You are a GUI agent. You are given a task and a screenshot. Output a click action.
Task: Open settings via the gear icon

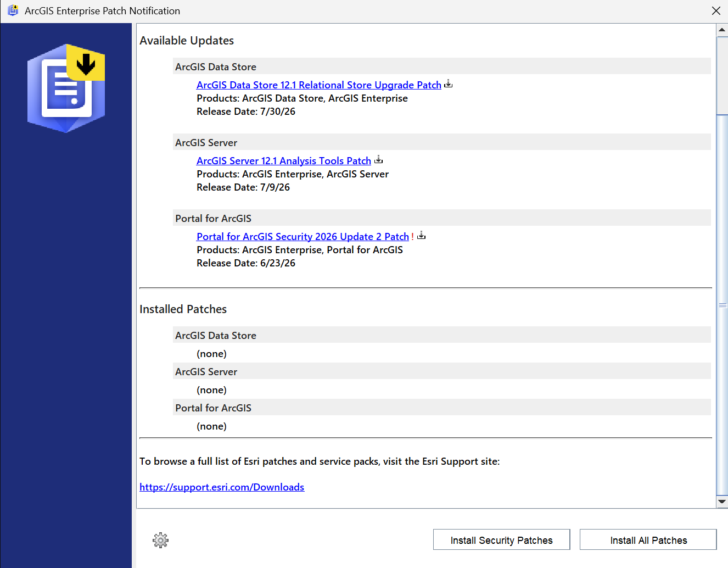point(160,541)
